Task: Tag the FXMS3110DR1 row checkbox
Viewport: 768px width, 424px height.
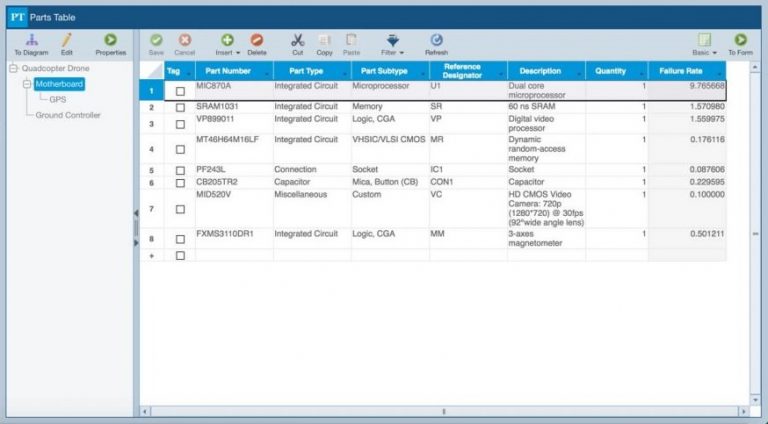Action: click(180, 239)
